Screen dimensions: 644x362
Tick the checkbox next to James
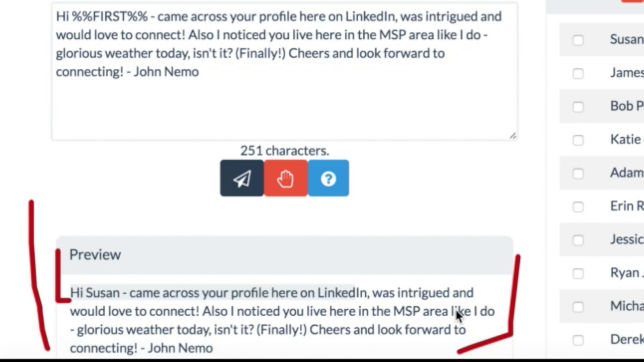[x=578, y=73]
